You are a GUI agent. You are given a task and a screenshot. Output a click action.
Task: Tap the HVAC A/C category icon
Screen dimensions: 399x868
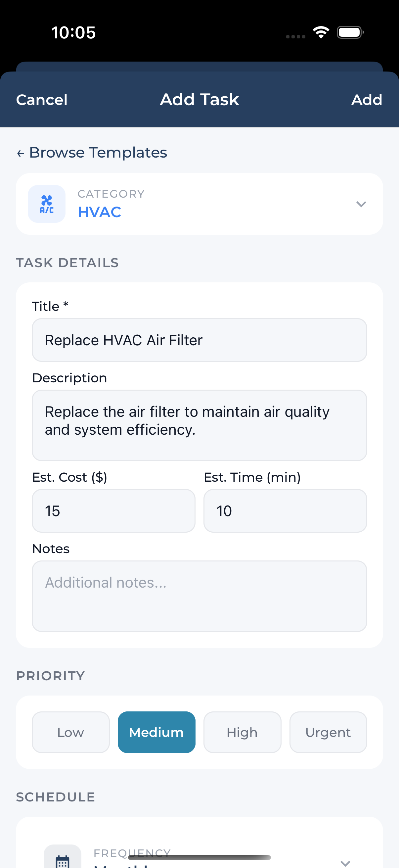[x=46, y=204]
